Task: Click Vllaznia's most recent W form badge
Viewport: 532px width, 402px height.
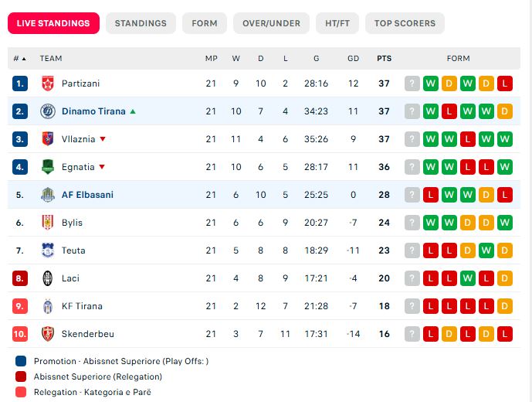Action: (431, 139)
